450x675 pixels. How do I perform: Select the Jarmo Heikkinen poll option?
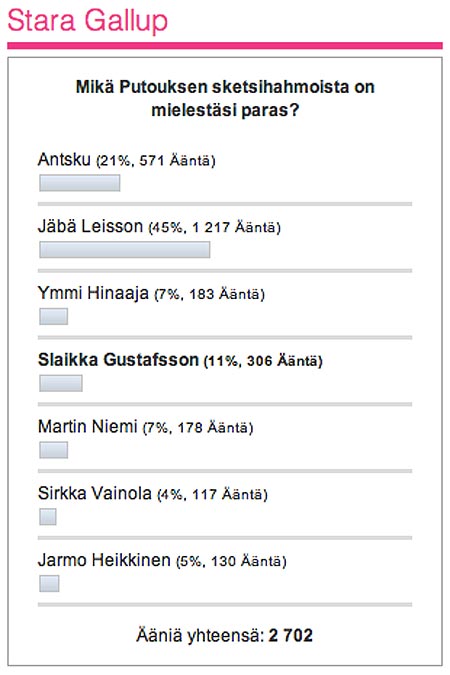click(x=162, y=560)
